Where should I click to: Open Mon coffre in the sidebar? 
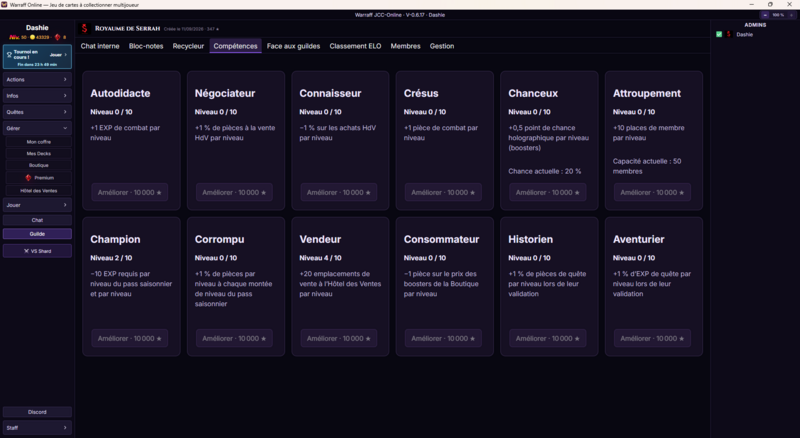(39, 142)
